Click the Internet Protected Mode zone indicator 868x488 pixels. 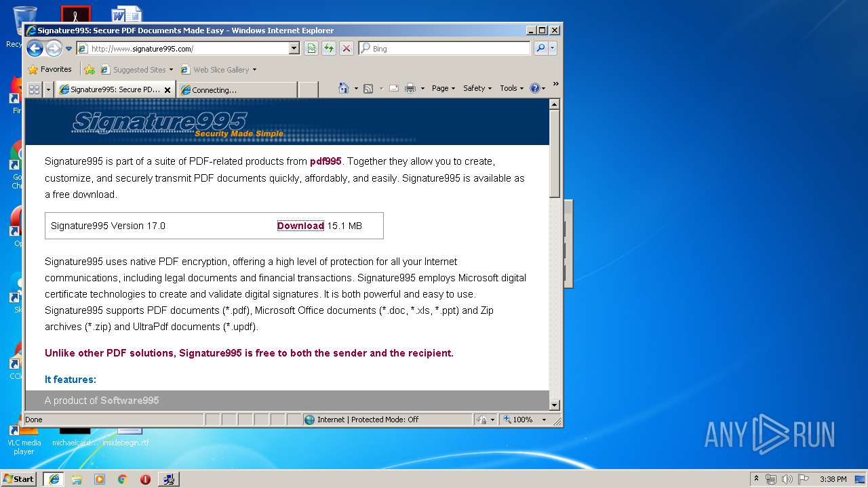click(x=387, y=420)
